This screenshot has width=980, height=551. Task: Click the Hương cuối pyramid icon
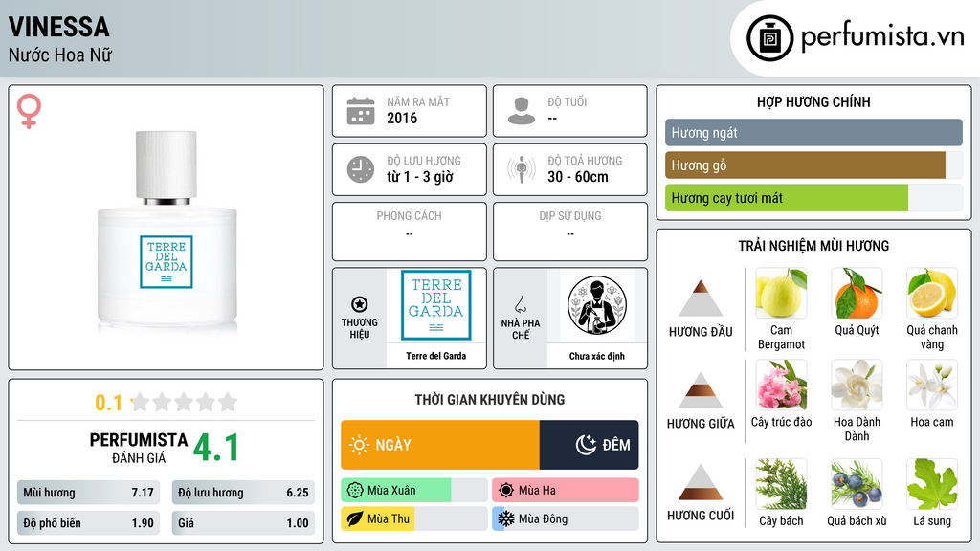[701, 482]
